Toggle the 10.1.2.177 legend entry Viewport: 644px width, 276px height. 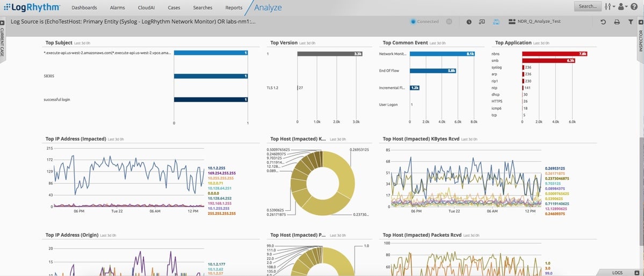[216, 265]
